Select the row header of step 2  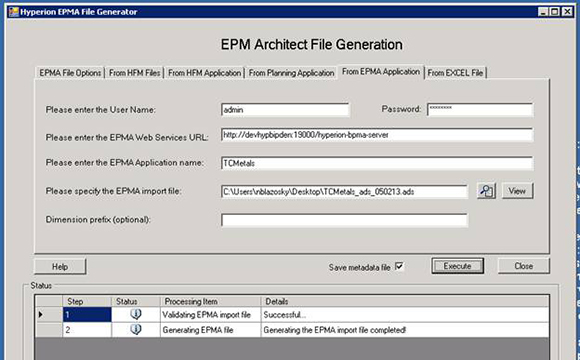tap(49, 330)
